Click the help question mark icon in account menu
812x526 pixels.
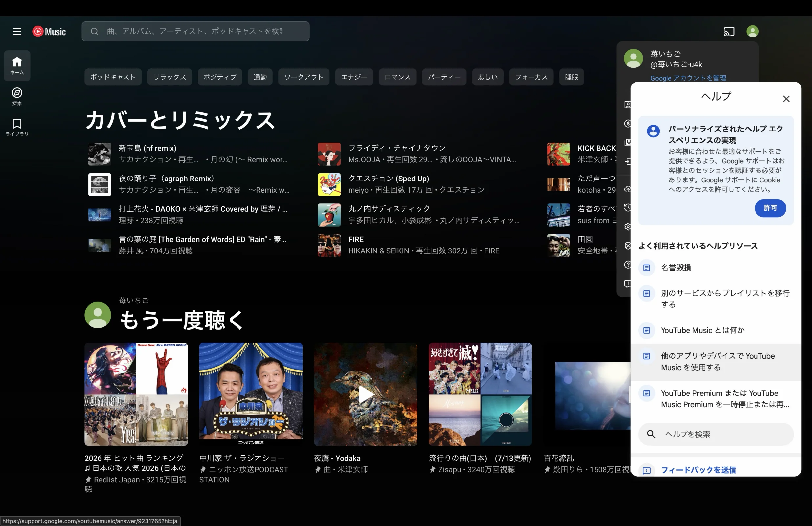pyautogui.click(x=627, y=265)
